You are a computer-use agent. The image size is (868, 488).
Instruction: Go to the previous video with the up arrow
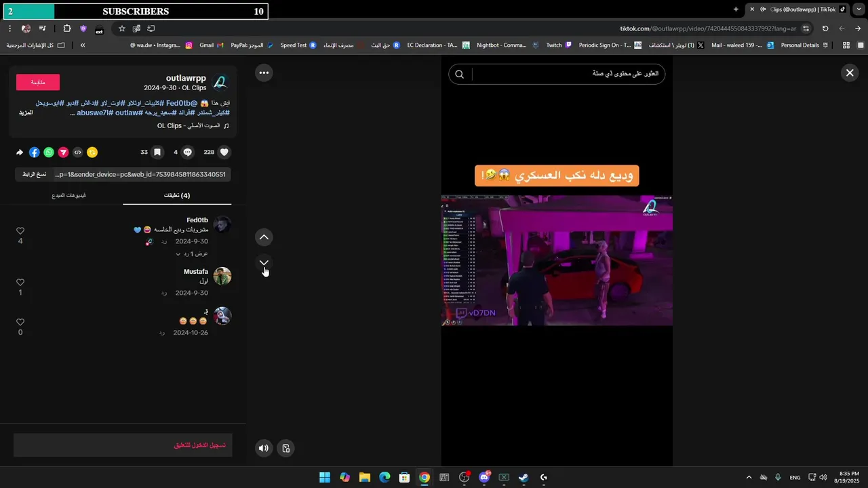pyautogui.click(x=264, y=237)
